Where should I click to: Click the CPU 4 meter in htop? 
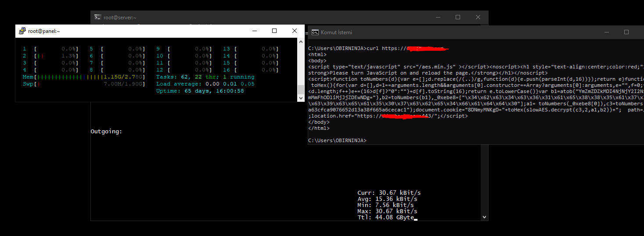point(51,70)
